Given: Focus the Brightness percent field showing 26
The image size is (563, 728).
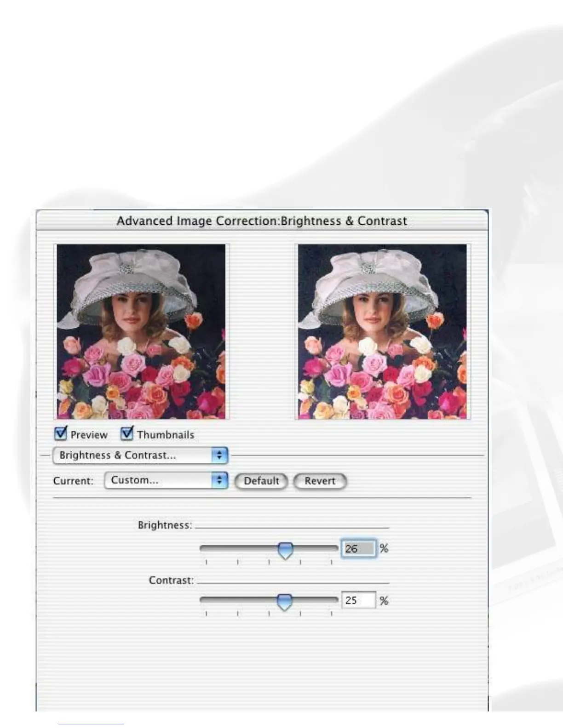Looking at the screenshot, I should pos(359,548).
